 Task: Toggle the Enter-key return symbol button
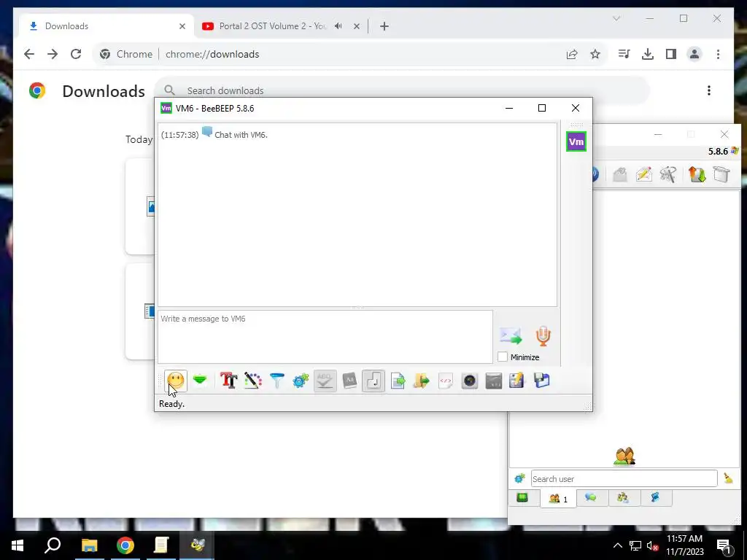coord(373,381)
